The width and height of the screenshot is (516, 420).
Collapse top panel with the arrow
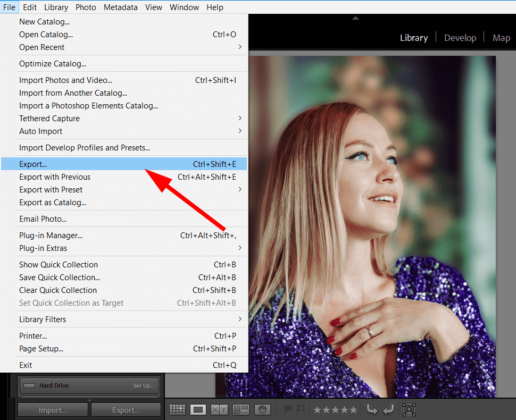click(x=355, y=18)
